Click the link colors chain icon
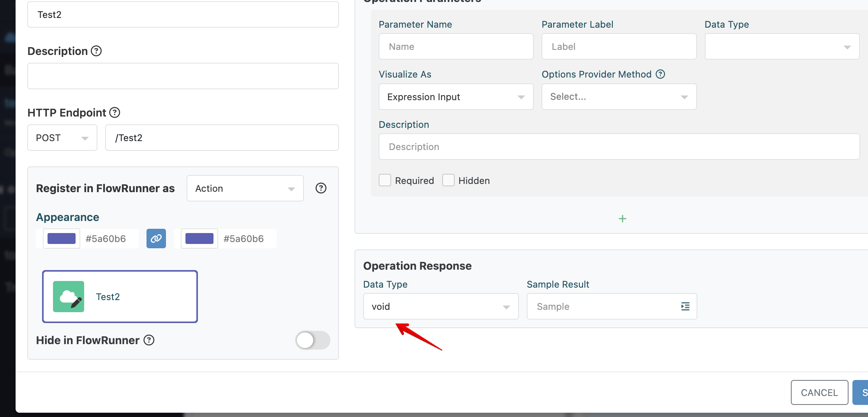Image resolution: width=868 pixels, height=417 pixels. (156, 239)
